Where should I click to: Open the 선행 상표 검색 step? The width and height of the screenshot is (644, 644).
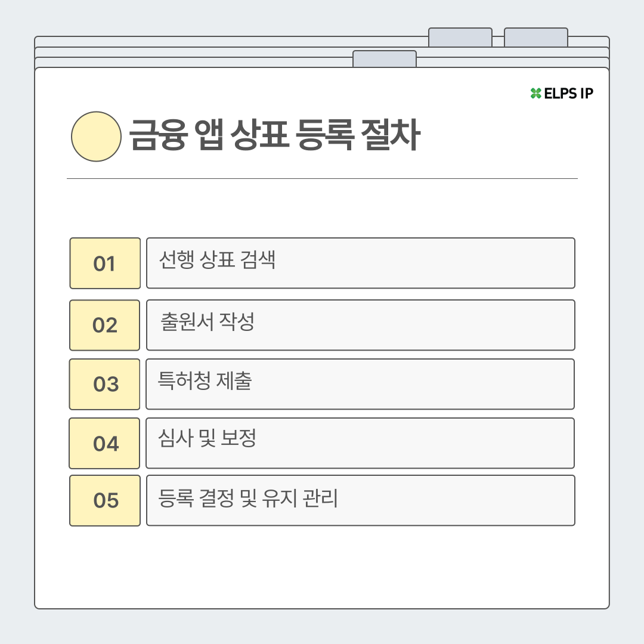click(x=360, y=263)
